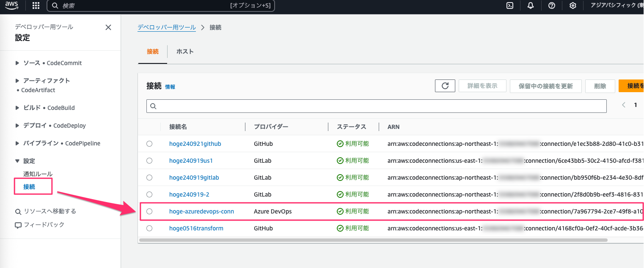644x268 pixels.
Task: Click the ARN column header
Action: (394, 127)
